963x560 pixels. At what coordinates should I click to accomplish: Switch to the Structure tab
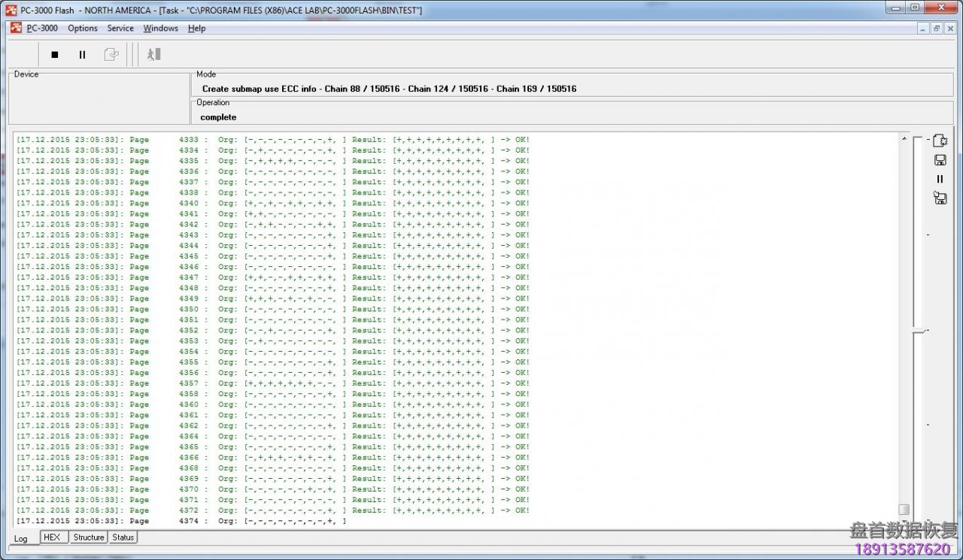pos(88,537)
